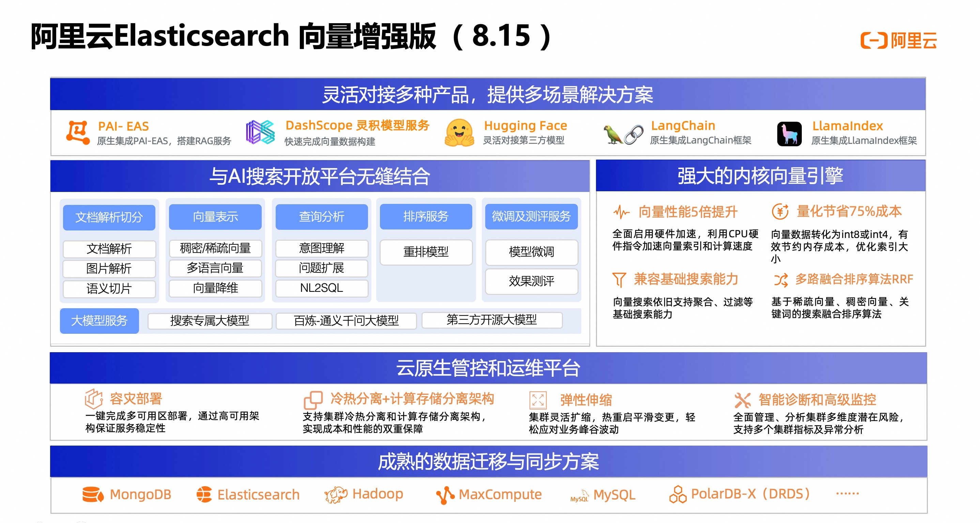Click the 智能诊断 wrench tools icon
Screen dimensions: 980x523
pos(742,400)
